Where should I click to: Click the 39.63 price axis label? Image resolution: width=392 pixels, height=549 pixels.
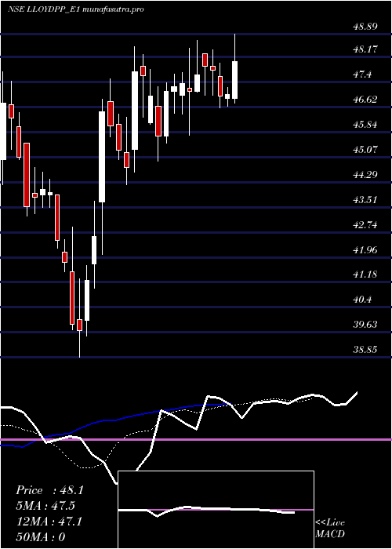(x=365, y=324)
